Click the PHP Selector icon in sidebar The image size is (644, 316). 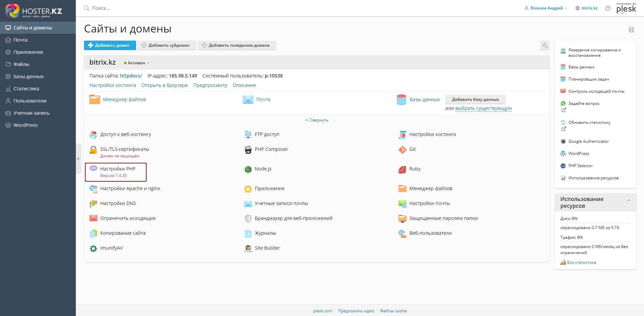click(563, 166)
